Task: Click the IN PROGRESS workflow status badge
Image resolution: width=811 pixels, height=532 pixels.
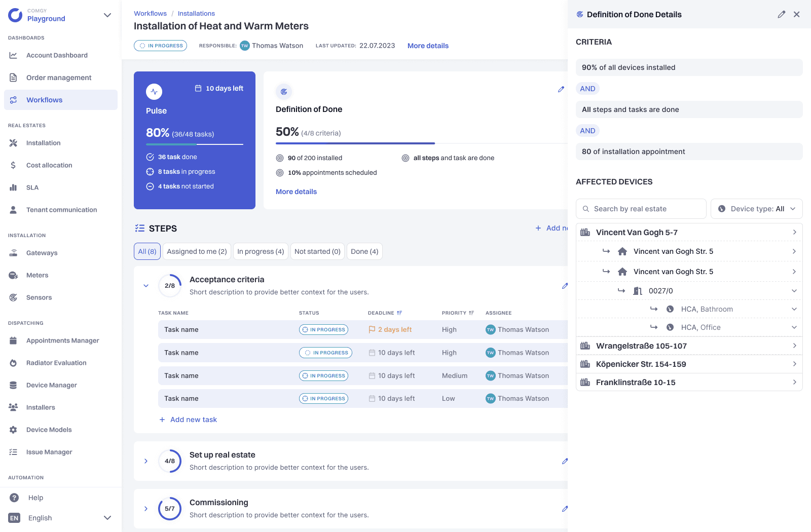Action: (x=160, y=46)
